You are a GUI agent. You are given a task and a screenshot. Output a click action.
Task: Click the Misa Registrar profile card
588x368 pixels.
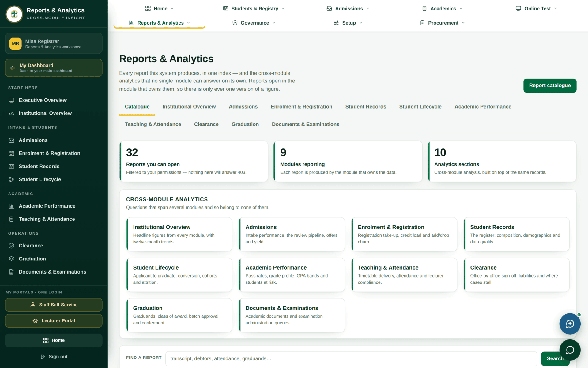pyautogui.click(x=54, y=44)
